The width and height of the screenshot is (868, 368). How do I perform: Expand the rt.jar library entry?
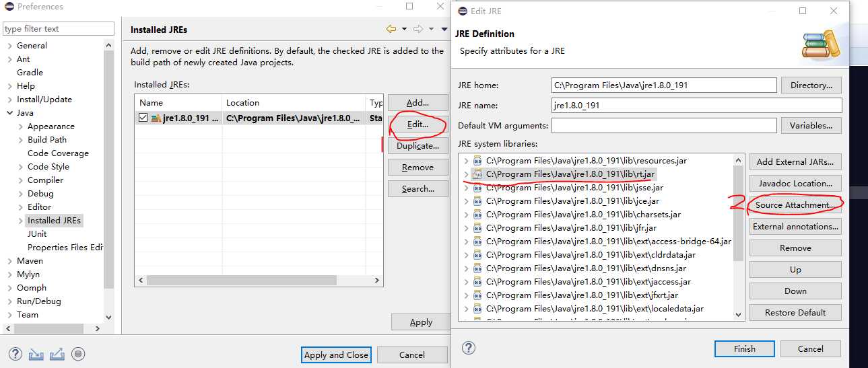465,174
